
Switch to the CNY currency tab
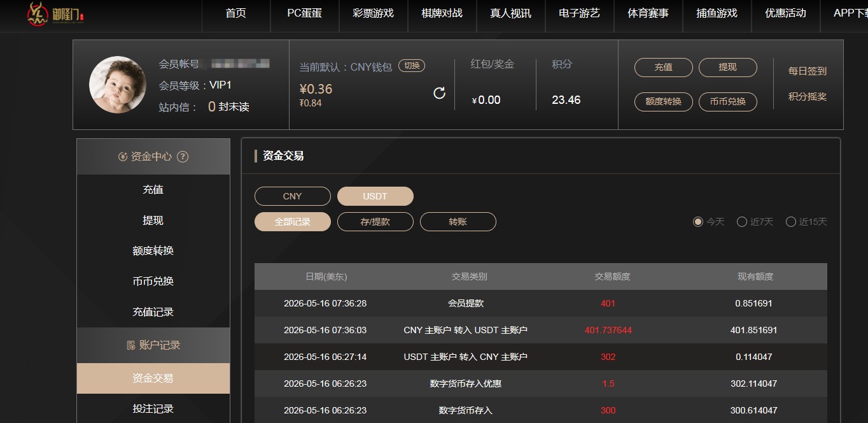293,196
